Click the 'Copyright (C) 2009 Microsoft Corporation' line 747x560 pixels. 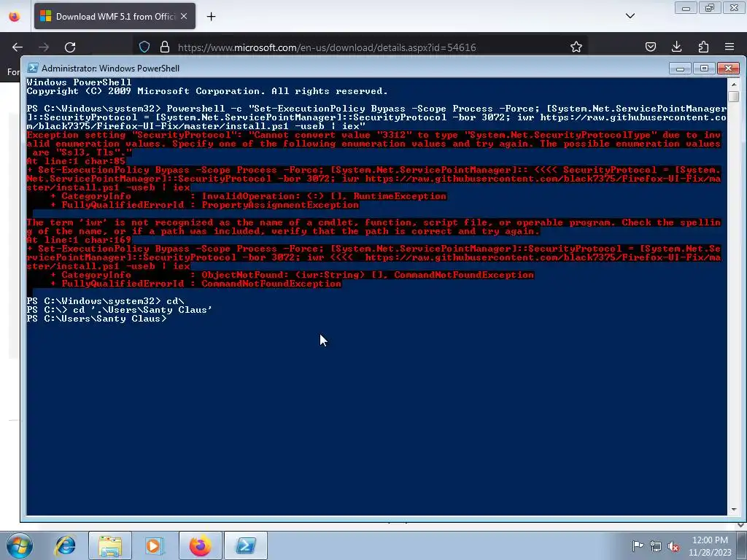pos(207,91)
